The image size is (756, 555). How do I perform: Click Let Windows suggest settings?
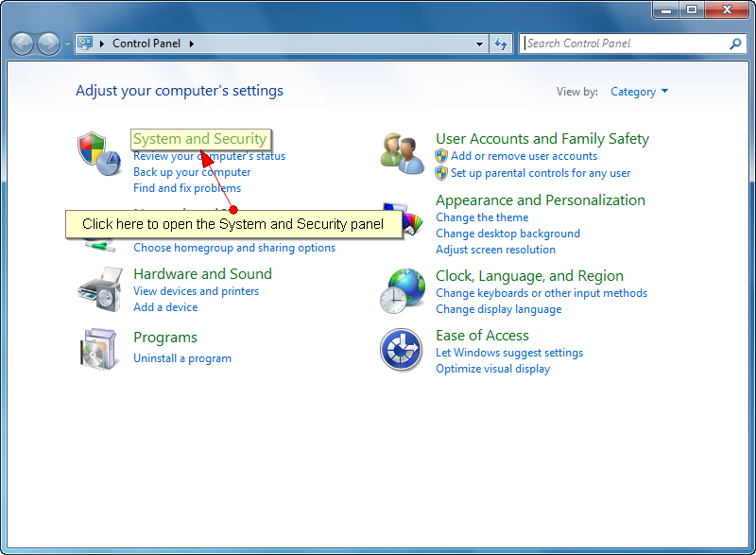pyautogui.click(x=509, y=353)
